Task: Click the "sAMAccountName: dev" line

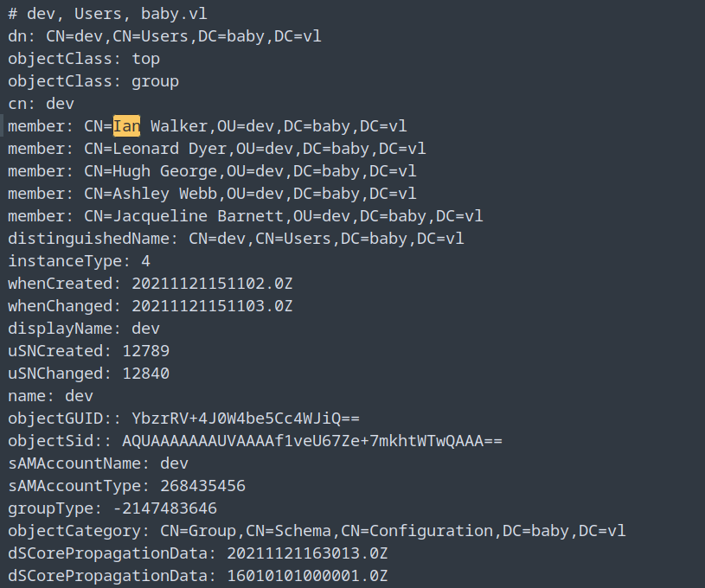Action: click(98, 463)
